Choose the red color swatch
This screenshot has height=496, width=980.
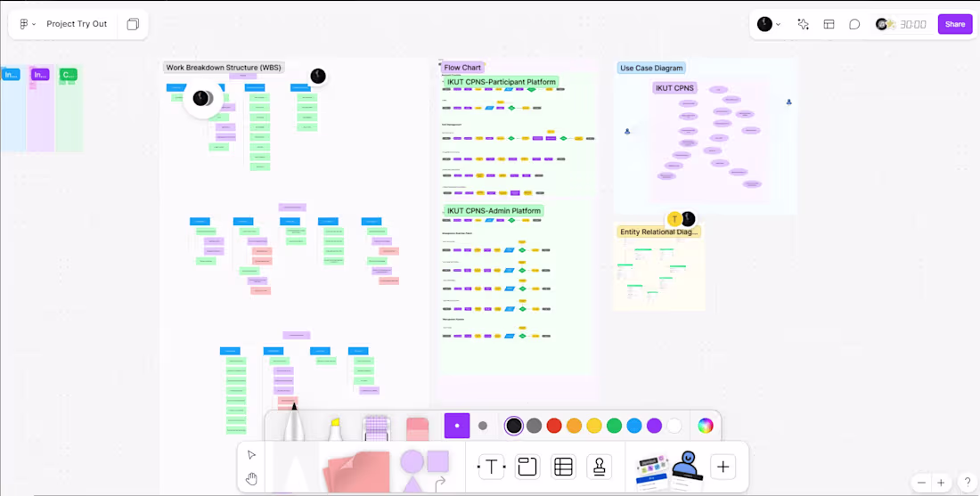point(554,426)
